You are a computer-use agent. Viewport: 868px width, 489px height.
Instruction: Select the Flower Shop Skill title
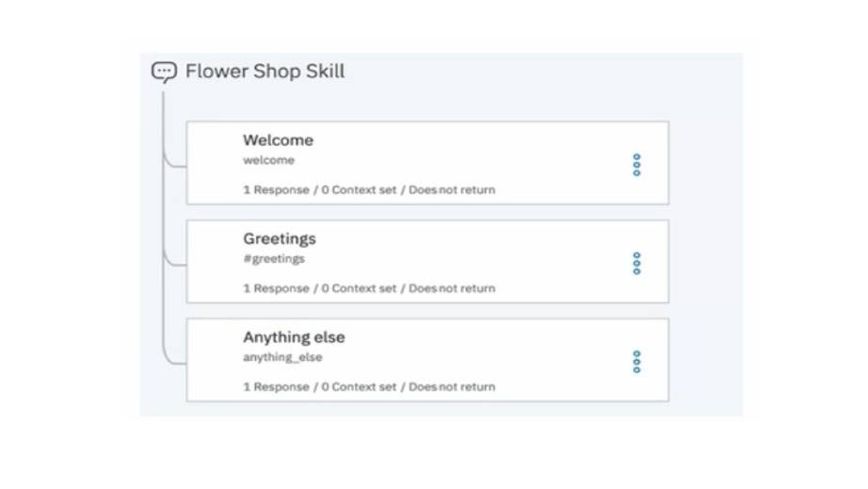click(x=265, y=72)
